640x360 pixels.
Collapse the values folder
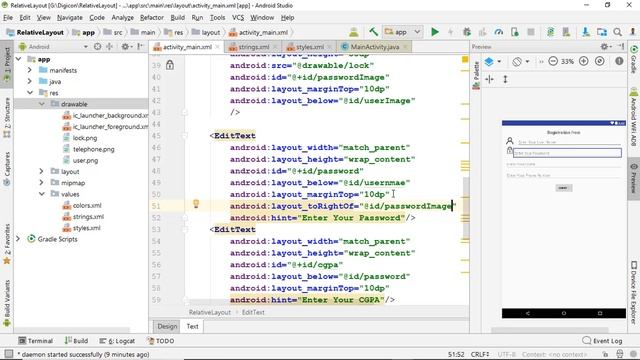coord(41,194)
